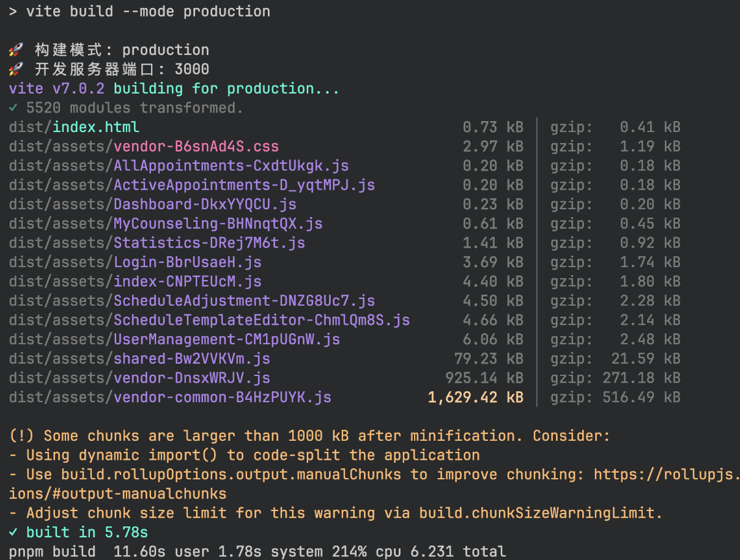Click vendor-B6snAd4S.css file path

pyautogui.click(x=196, y=147)
